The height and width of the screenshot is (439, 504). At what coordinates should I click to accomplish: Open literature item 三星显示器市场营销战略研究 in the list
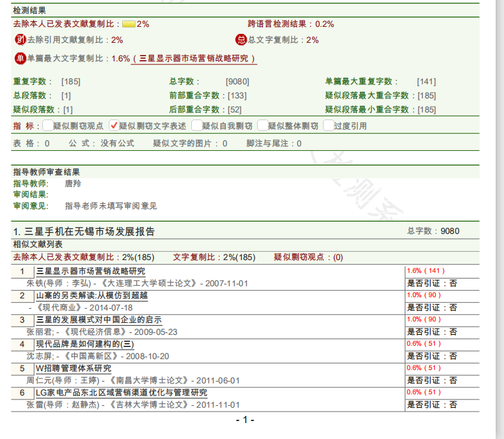tap(91, 272)
